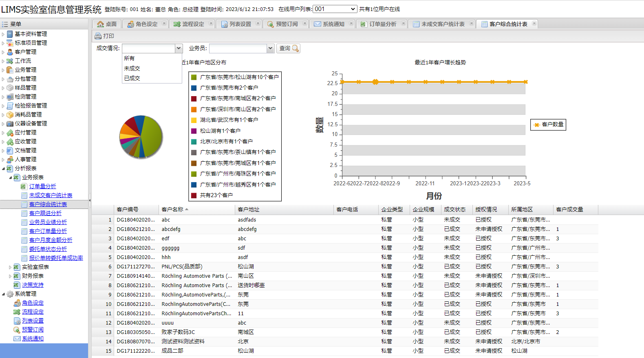Viewport: 644px width, 358px height.
Task: Click the 业务员 combo input field
Action: click(238, 48)
